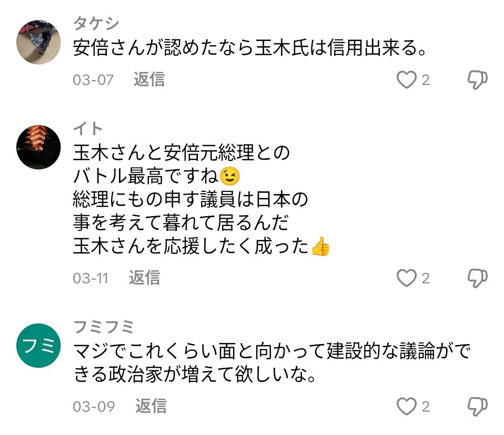Dislike タケシ's comment

[x=477, y=80]
